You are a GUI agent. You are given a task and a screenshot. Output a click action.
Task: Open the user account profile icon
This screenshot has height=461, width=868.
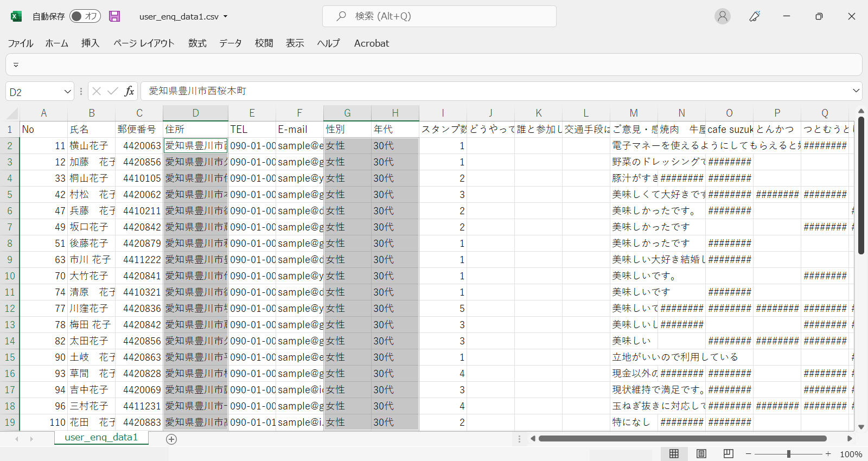click(x=722, y=16)
